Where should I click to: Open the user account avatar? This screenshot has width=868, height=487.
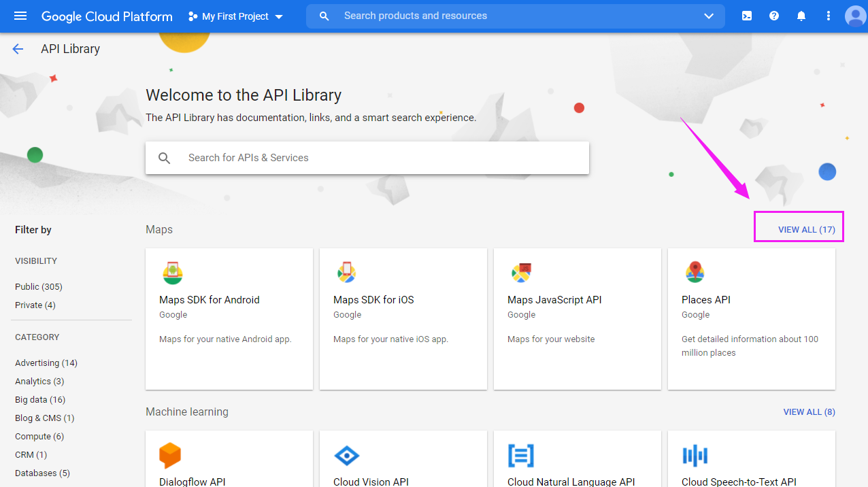(855, 16)
